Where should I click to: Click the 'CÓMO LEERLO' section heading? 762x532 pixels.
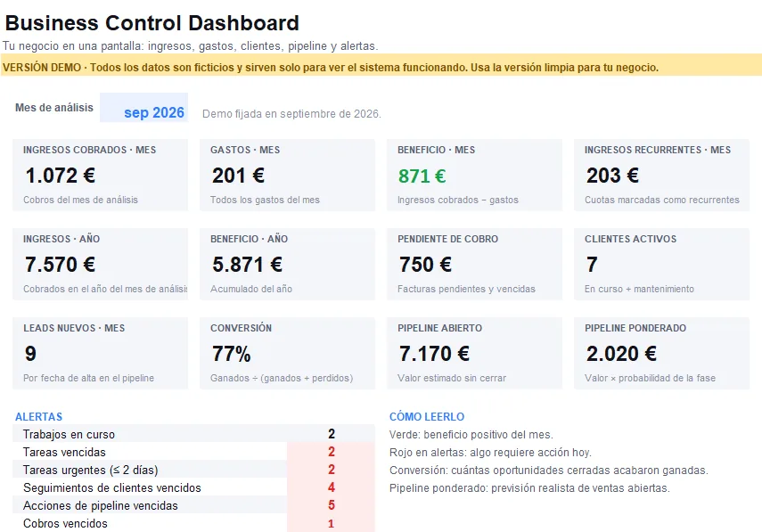tap(427, 417)
